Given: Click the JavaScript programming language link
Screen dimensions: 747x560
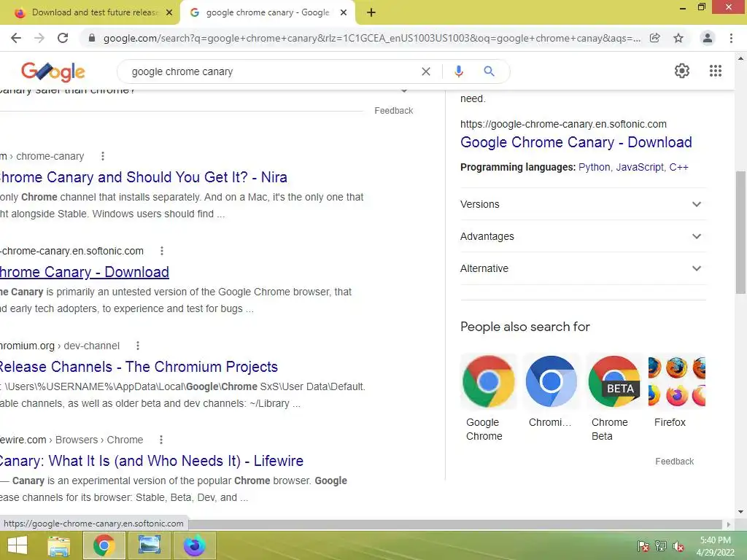Looking at the screenshot, I should click(x=639, y=167).
